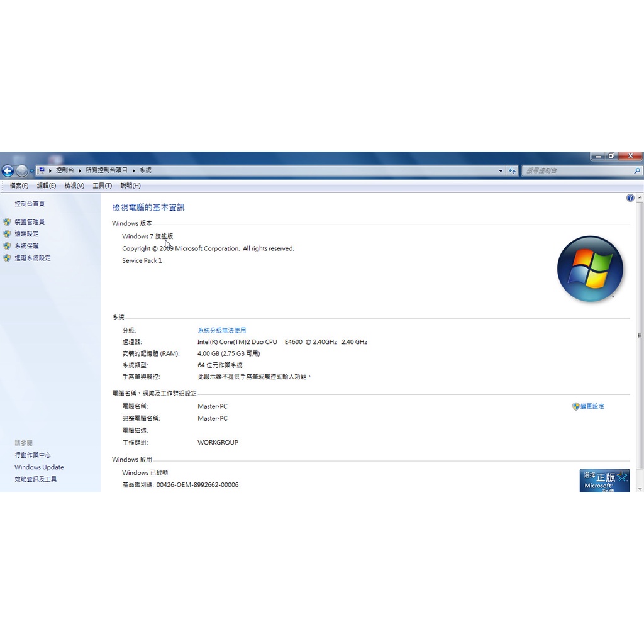Screen dimensions: 644x644
Task: Expand the arrow after 控制台 in breadcrumb
Action: point(80,170)
